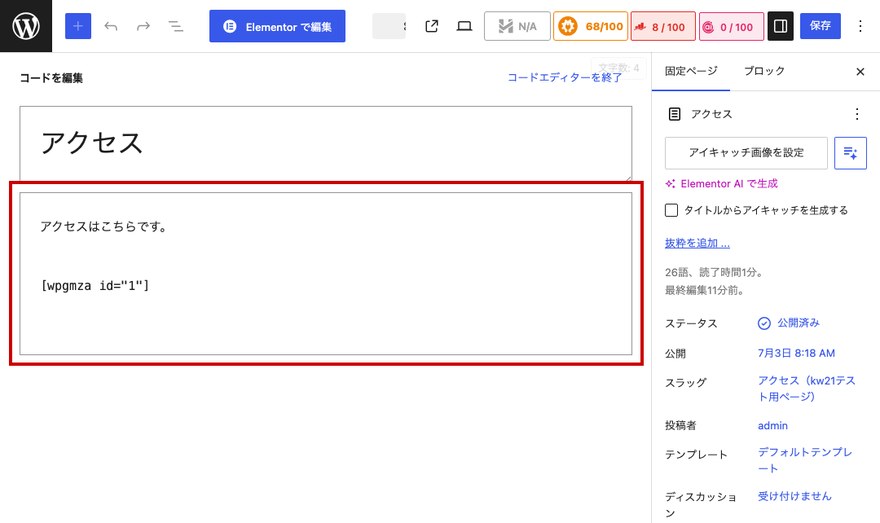Change the publish date 7月3日 8:18 AM

click(796, 353)
